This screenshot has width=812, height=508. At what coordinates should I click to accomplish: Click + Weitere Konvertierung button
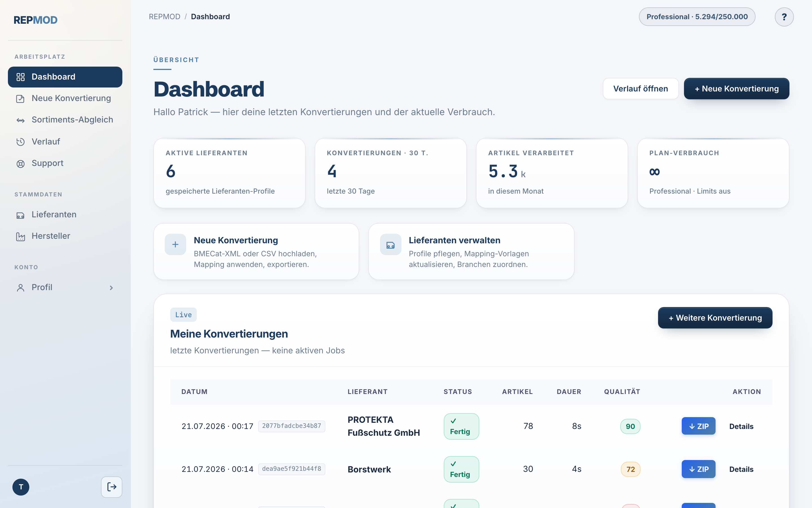715,318
